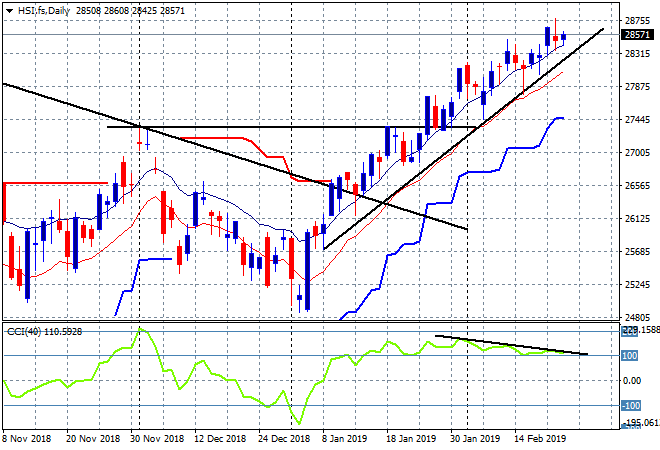Click the 24 Dec 2018 date label

click(284, 439)
